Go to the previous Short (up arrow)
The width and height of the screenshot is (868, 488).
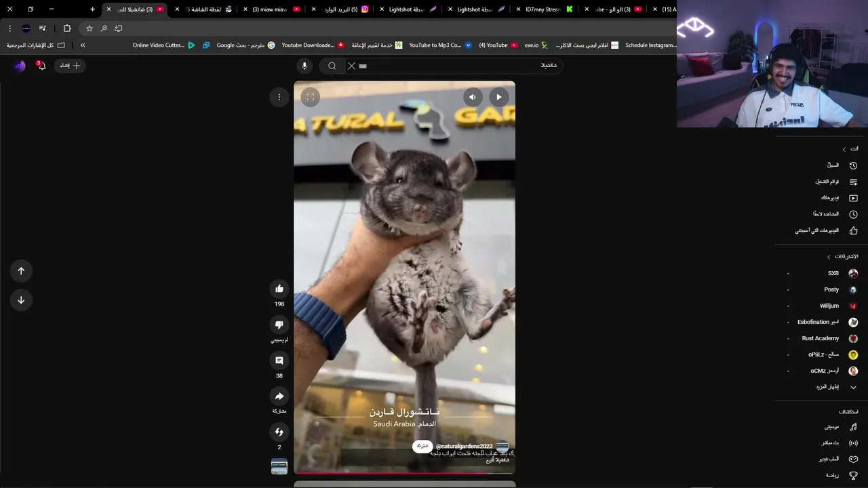point(21,271)
